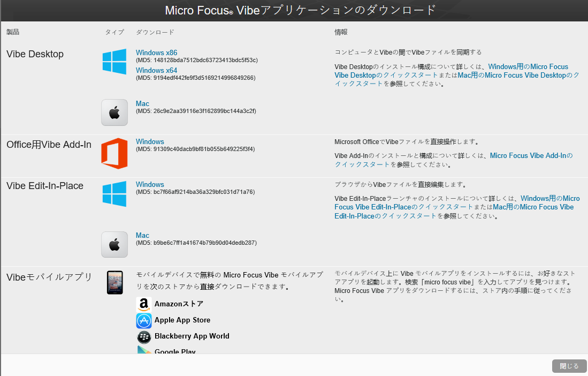Click the Vibe Desktop Mac MD5 checksum text

coord(196,111)
